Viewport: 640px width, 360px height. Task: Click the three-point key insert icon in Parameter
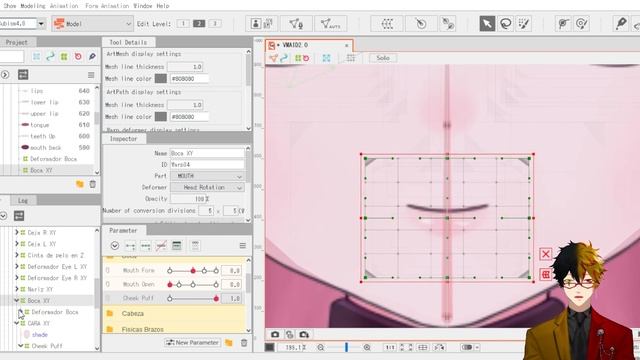(145, 246)
